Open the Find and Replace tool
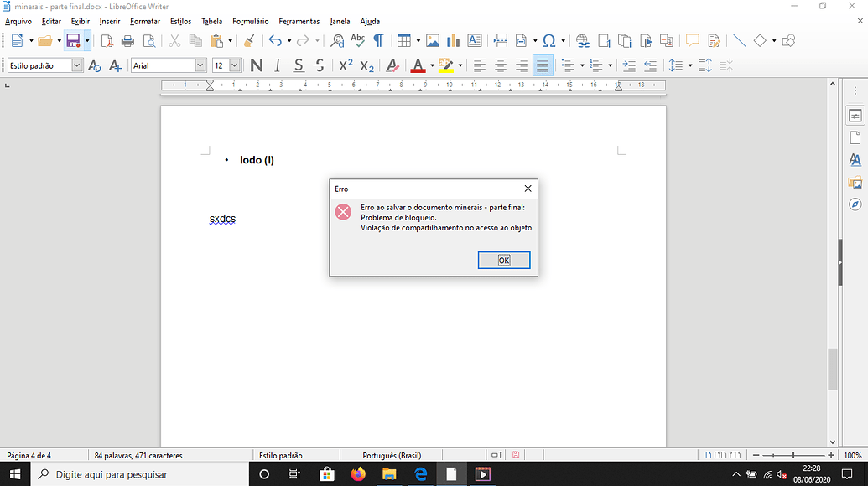The height and width of the screenshot is (486, 868). tap(338, 40)
